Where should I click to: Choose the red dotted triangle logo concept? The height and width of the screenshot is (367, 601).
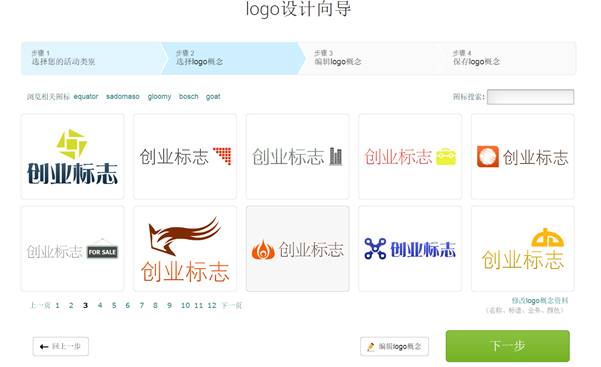(x=185, y=156)
